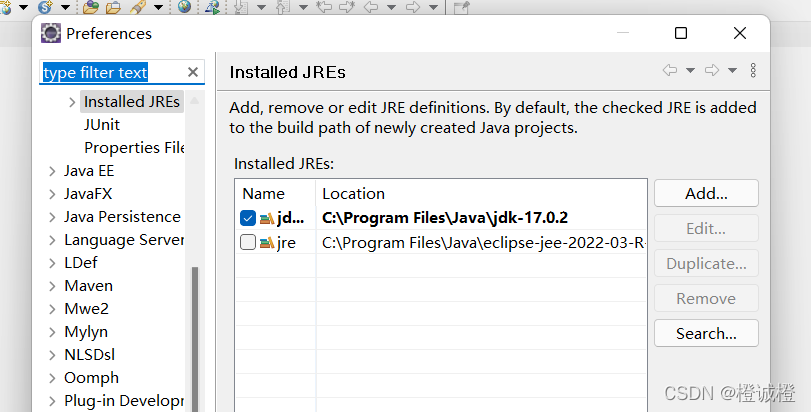Click the Preferences dialog title icon
This screenshot has width=811, height=412.
click(x=51, y=33)
